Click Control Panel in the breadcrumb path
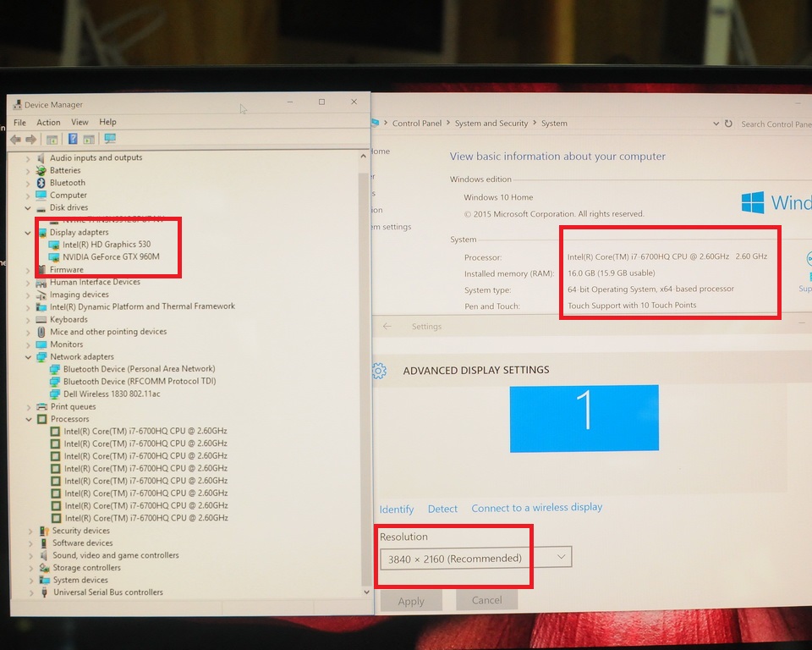This screenshot has height=650, width=812. pyautogui.click(x=417, y=123)
